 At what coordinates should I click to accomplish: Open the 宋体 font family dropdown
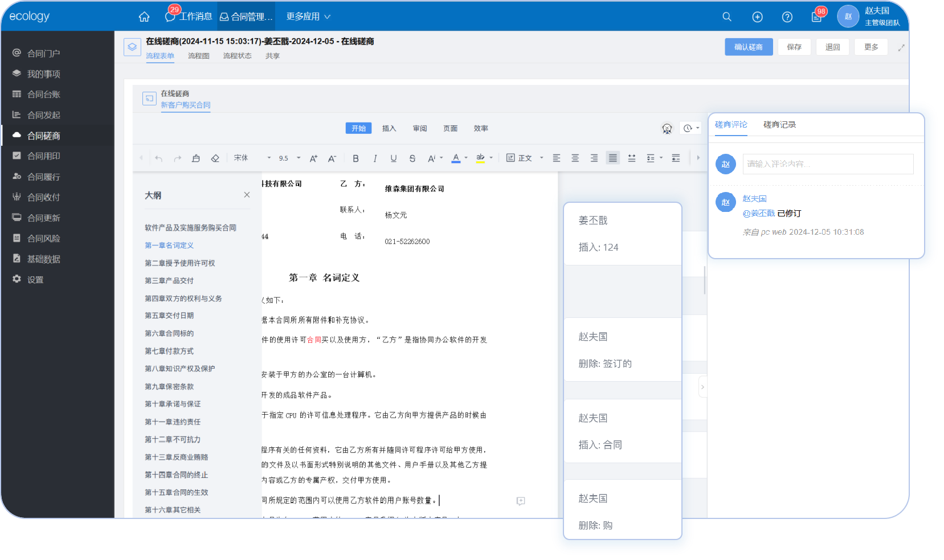coord(252,158)
